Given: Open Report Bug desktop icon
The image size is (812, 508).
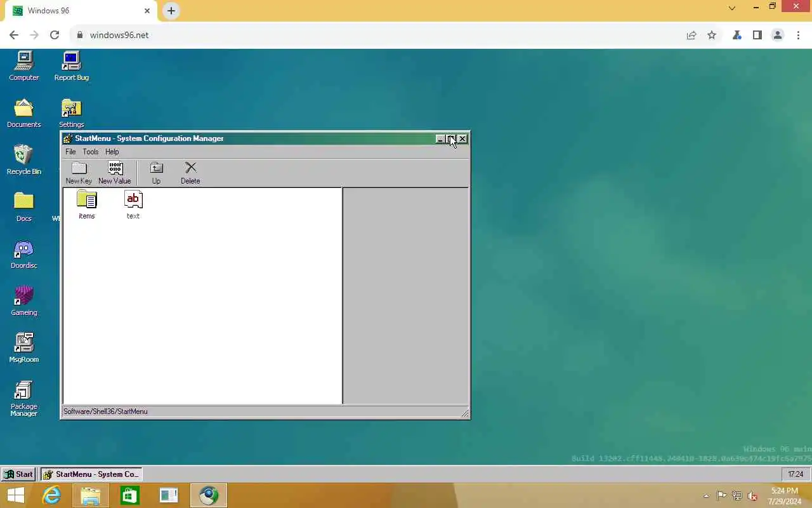Looking at the screenshot, I should pos(72,66).
